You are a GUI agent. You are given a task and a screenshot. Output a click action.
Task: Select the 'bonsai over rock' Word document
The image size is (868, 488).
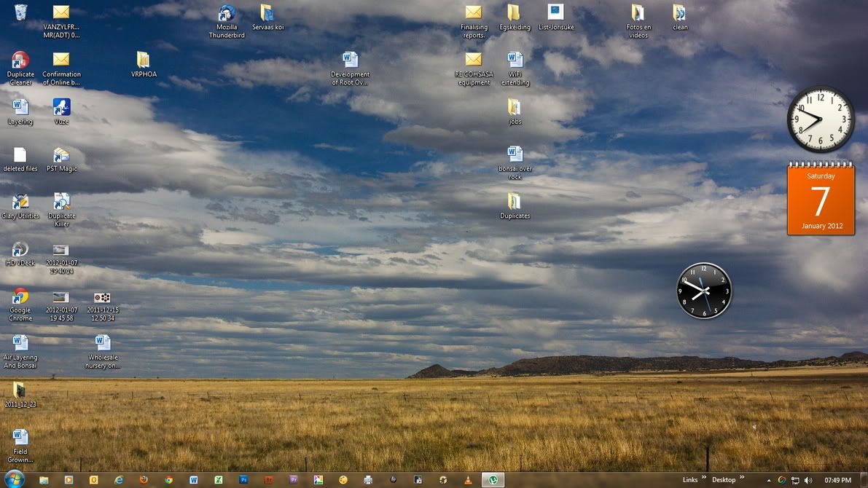[515, 154]
